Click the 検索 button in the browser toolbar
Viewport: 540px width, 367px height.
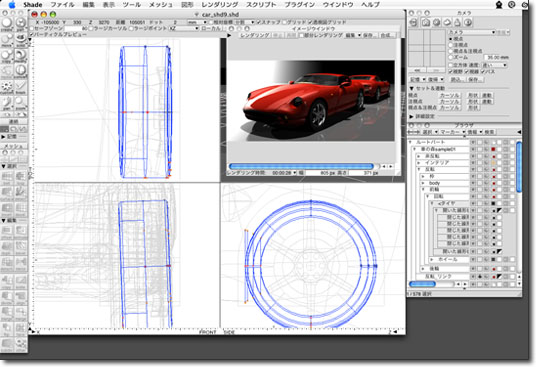click(489, 132)
